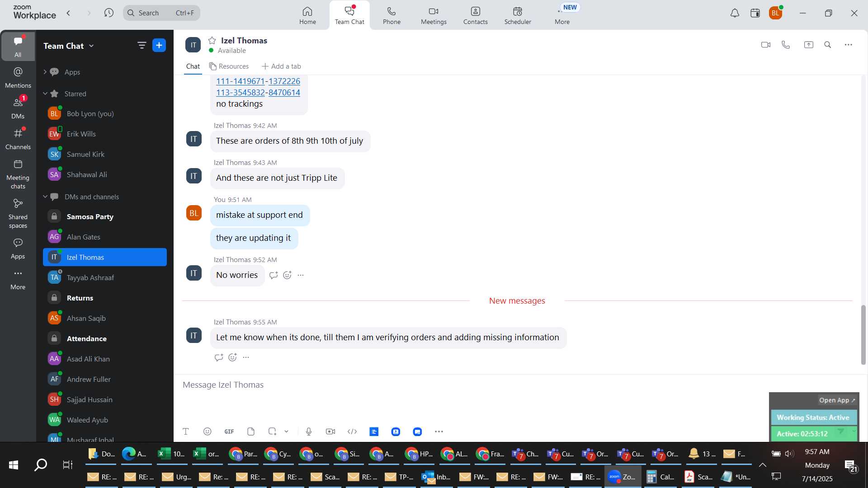
Task: Click the search box in the title bar
Action: pyautogui.click(x=161, y=13)
